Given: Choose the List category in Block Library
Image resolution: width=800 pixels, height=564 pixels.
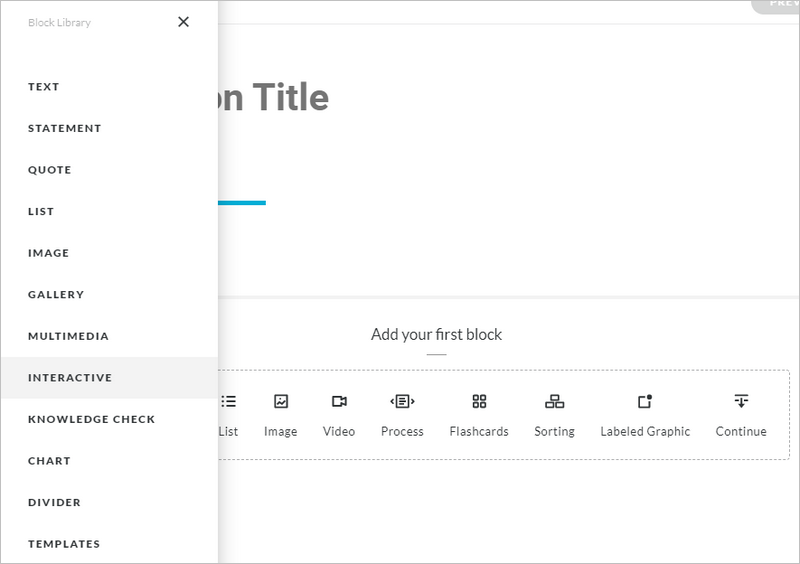Looking at the screenshot, I should [x=41, y=212].
